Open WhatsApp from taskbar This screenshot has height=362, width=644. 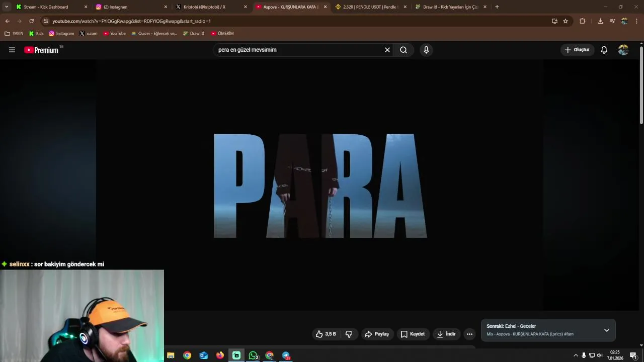coord(253,355)
